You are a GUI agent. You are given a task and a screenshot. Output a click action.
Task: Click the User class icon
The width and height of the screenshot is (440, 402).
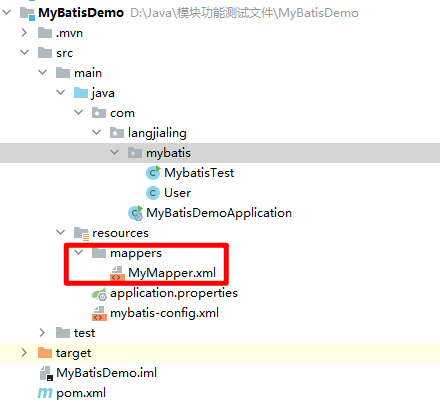pos(153,193)
